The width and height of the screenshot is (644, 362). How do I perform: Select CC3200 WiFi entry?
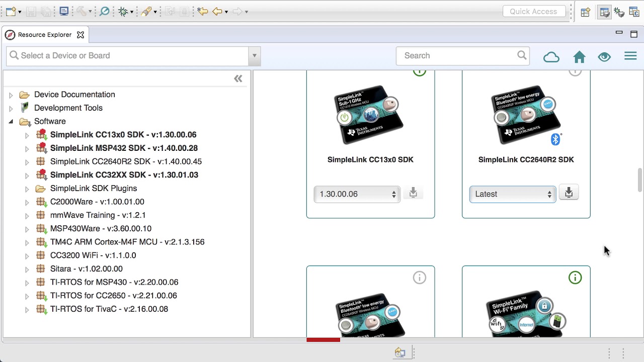pos(93,255)
